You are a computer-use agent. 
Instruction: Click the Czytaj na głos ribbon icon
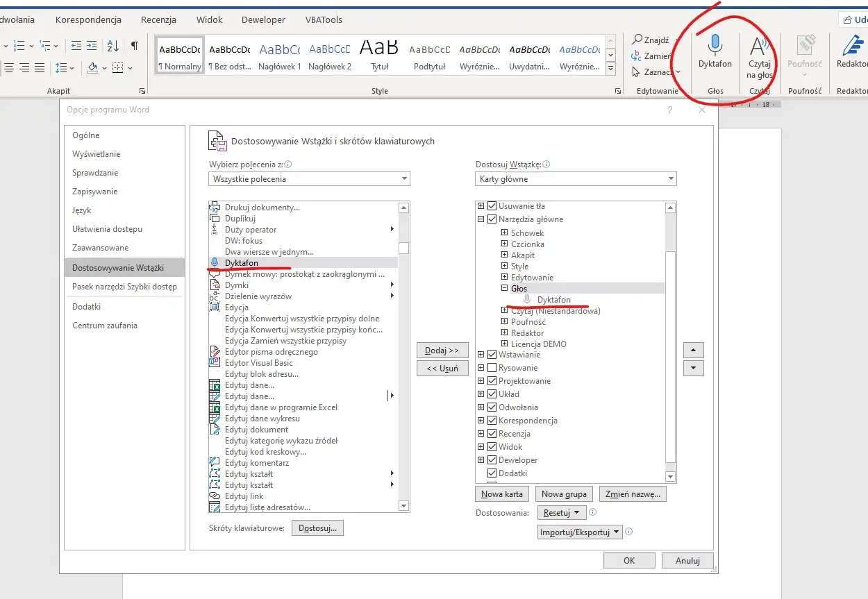[760, 56]
